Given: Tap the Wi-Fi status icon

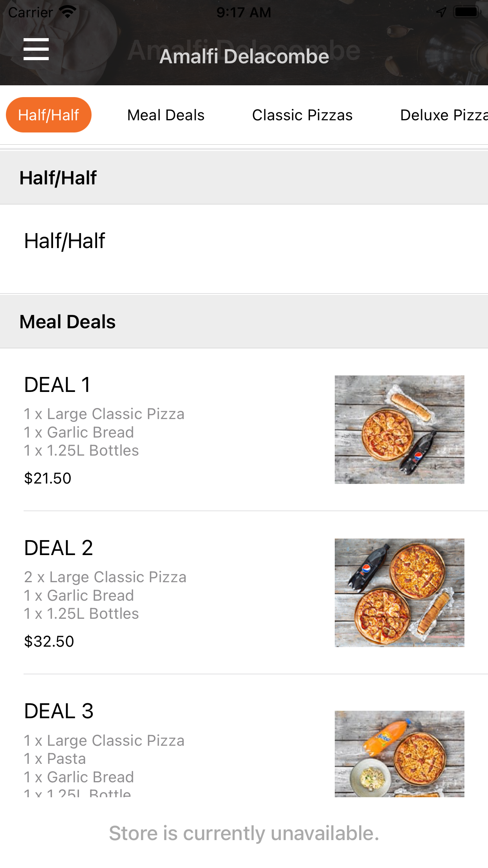Looking at the screenshot, I should point(68,12).
